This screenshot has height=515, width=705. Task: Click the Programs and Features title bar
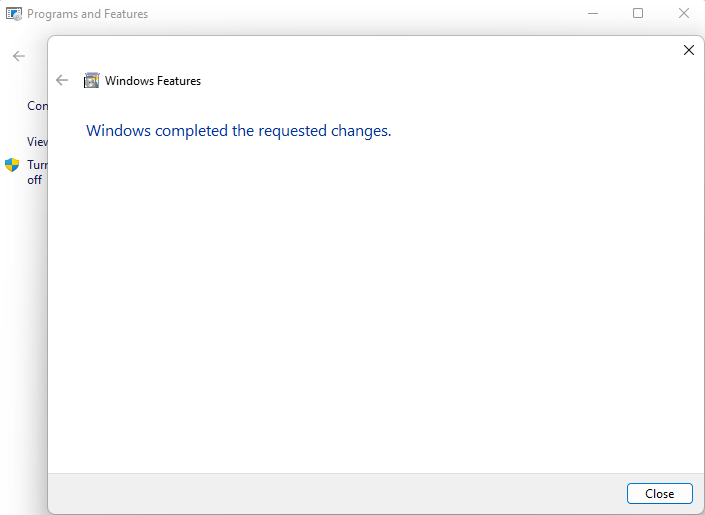pos(350,14)
